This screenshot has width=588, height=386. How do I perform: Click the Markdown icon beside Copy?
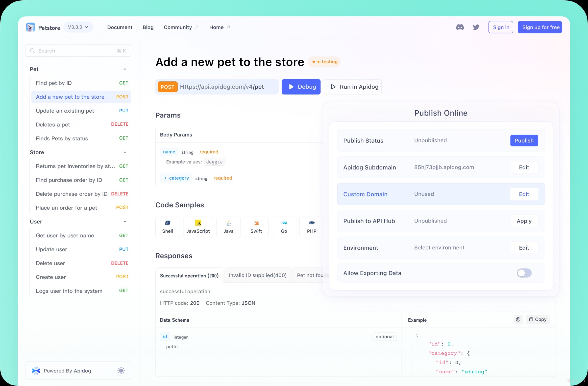coord(518,319)
